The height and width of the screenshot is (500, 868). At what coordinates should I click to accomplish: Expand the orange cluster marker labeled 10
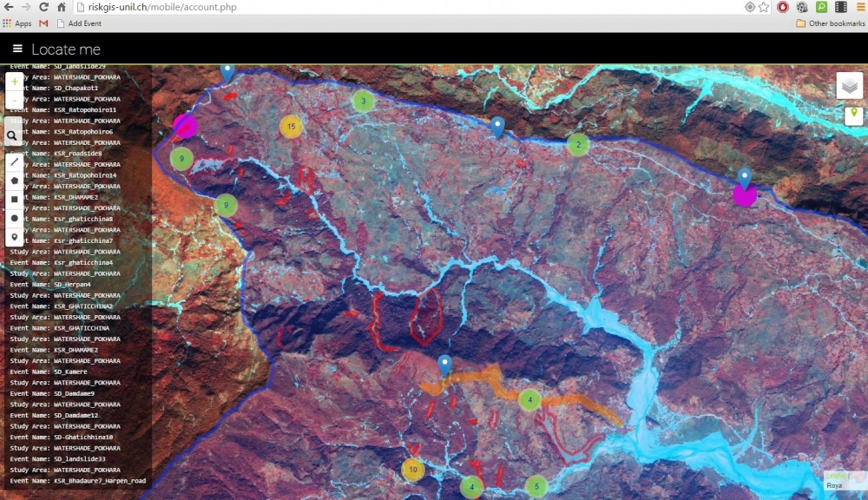[413, 470]
